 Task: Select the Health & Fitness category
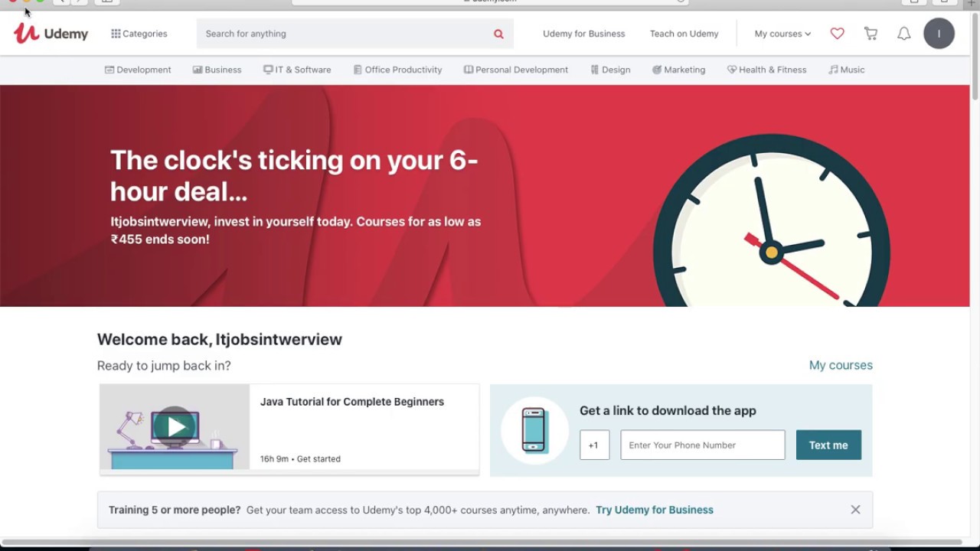click(x=766, y=70)
